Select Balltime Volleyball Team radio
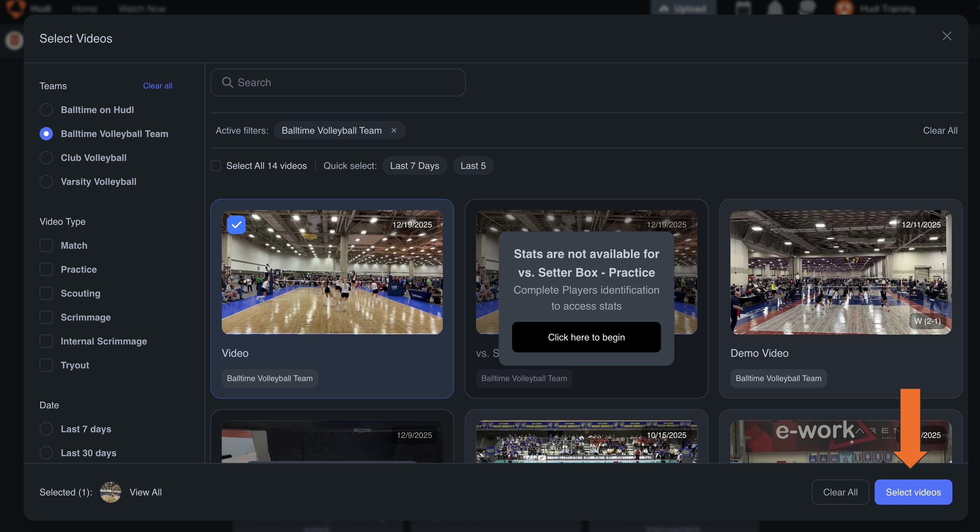980x532 pixels. tap(46, 134)
